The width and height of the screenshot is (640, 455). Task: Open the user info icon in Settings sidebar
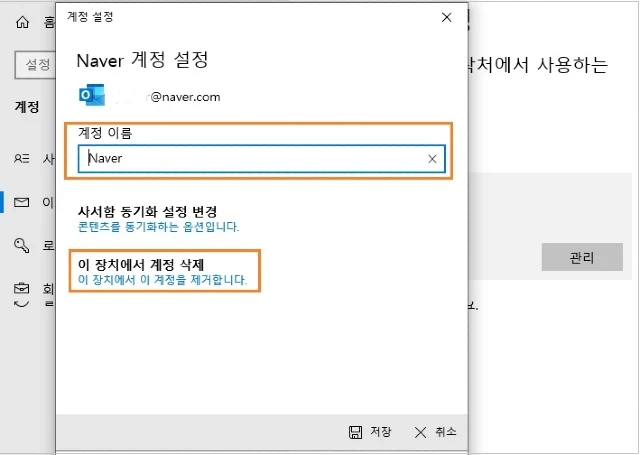[x=22, y=158]
